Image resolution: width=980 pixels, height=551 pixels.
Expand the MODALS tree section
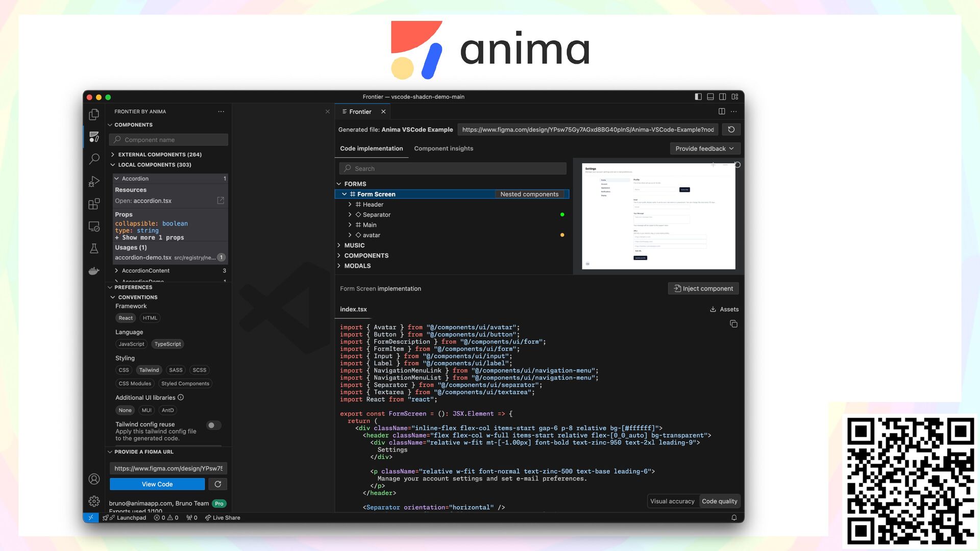pos(357,266)
